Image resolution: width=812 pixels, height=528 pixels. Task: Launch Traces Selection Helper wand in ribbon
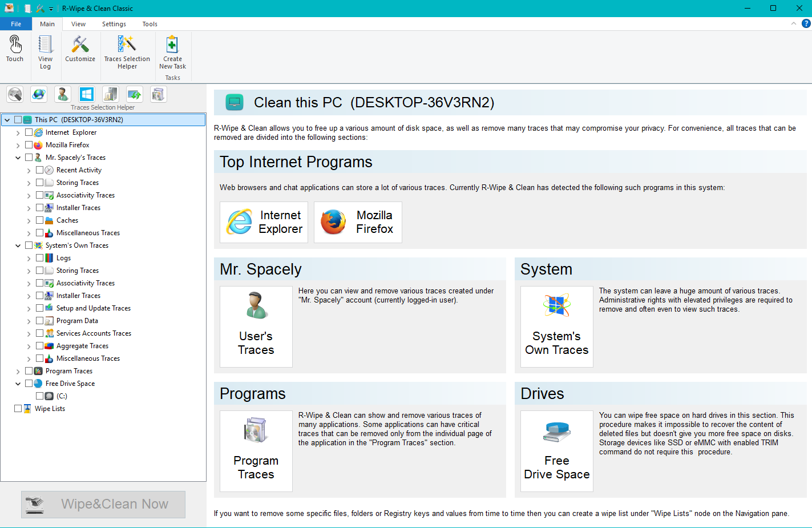pos(127,52)
